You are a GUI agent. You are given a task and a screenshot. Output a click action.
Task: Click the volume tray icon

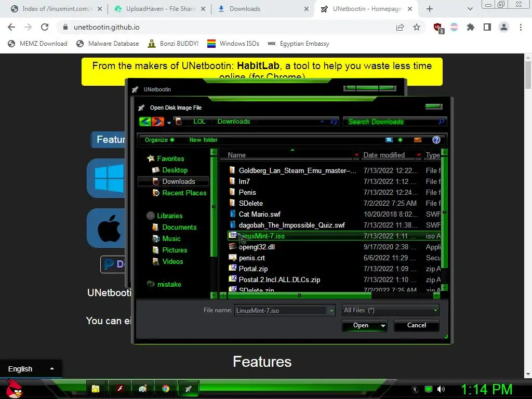pyautogui.click(x=441, y=389)
